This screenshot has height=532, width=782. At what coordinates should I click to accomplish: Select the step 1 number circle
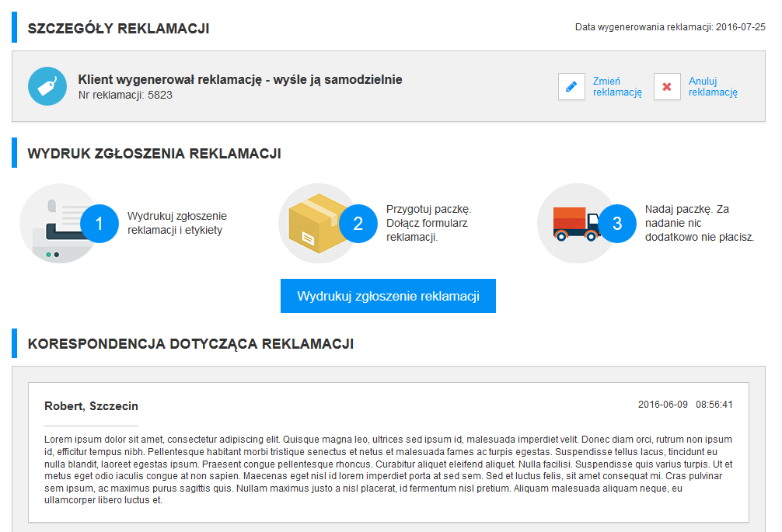click(99, 224)
